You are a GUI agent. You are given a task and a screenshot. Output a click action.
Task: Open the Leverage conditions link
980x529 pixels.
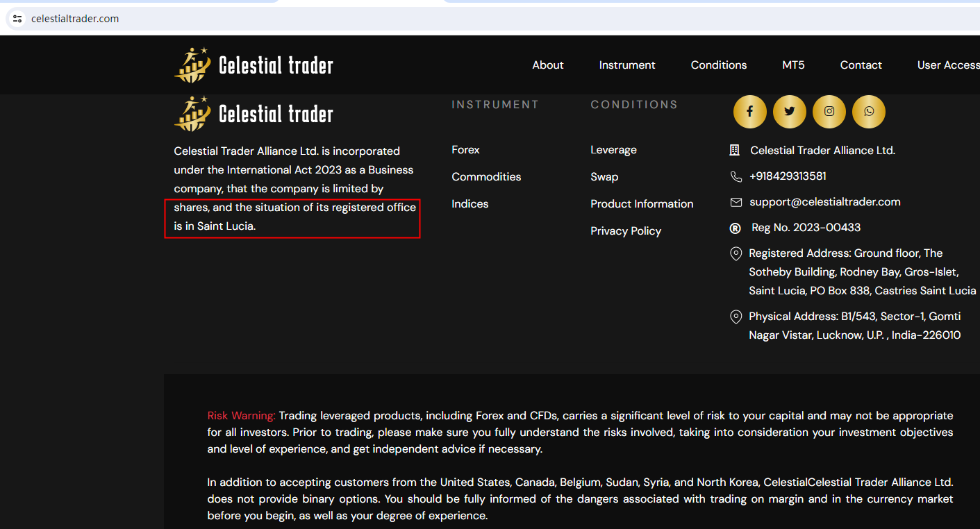pos(613,150)
